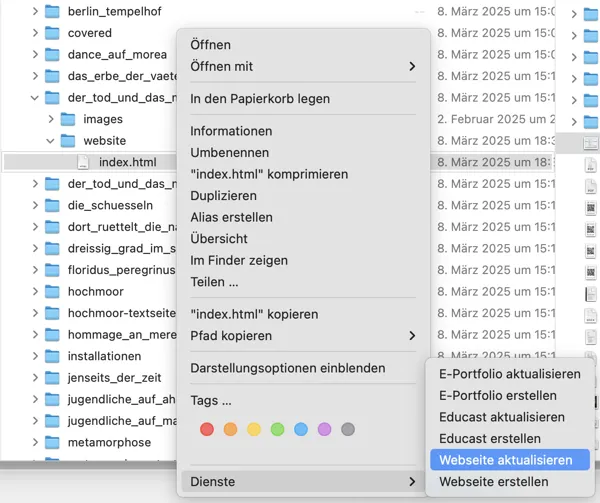Viewport: 600px width, 503px height.
Task: Click the floridus_peregrinus folder icon
Action: coord(52,270)
